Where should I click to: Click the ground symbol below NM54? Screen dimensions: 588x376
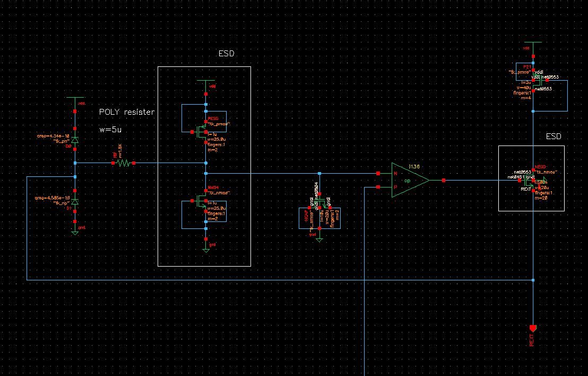pos(206,250)
